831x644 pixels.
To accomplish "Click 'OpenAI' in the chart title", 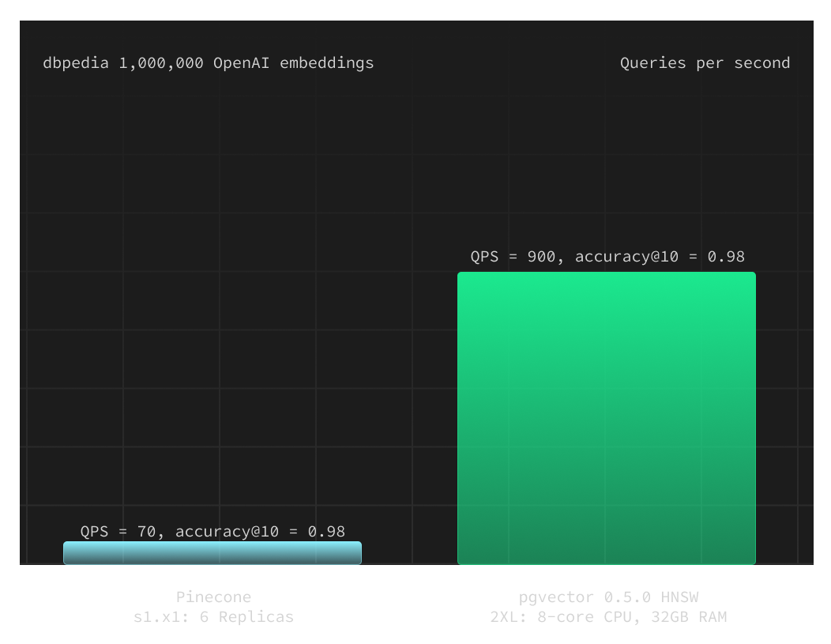I will (242, 63).
